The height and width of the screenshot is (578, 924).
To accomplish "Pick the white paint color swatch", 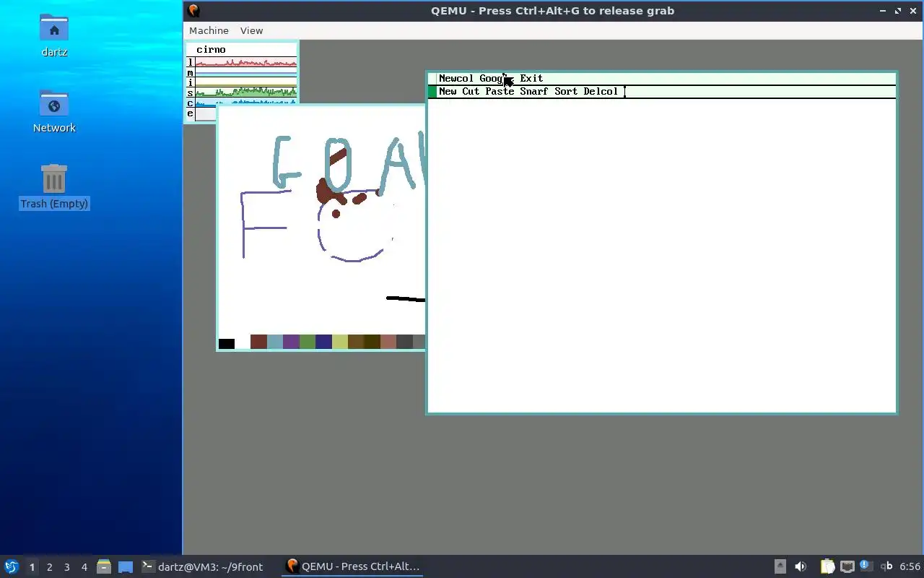I will pos(243,342).
